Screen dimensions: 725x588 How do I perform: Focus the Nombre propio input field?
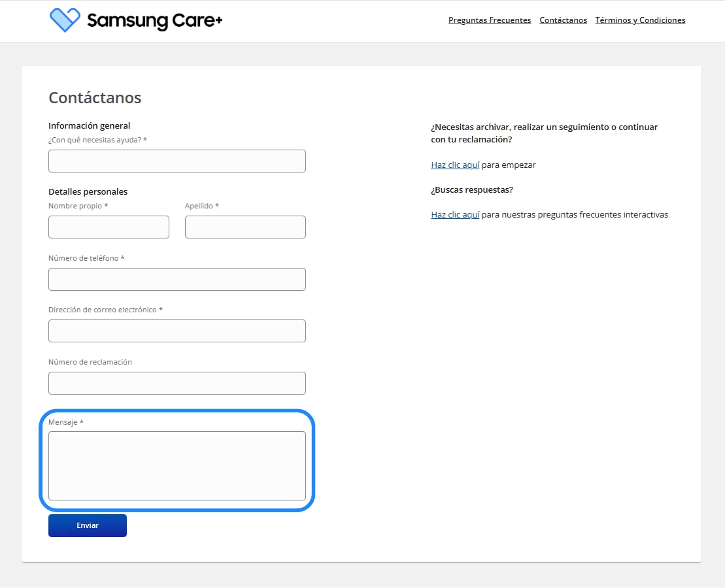109,227
